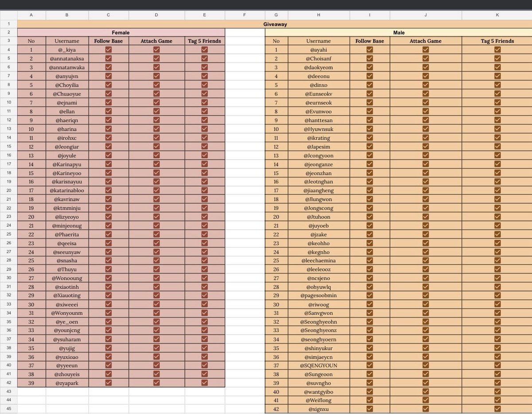This screenshot has width=532, height=414.
Task: Uncheck Attach Game for @Wonooung
Action: (x=156, y=278)
